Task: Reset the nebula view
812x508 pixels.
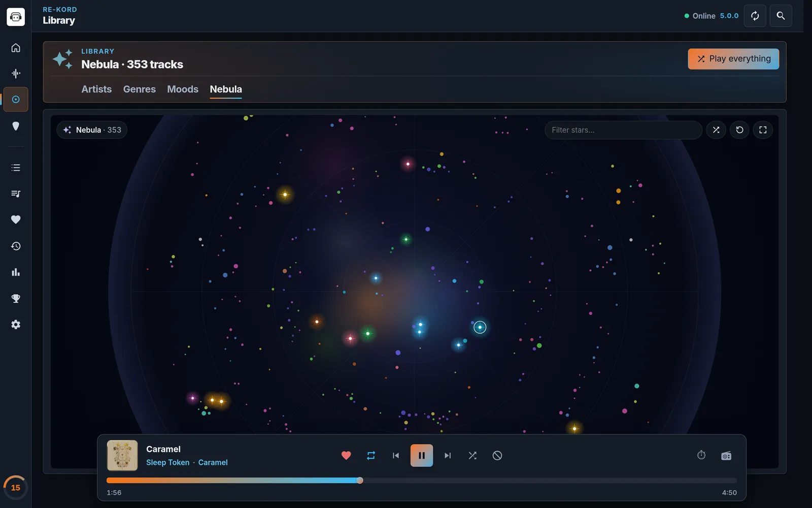Action: pos(739,130)
